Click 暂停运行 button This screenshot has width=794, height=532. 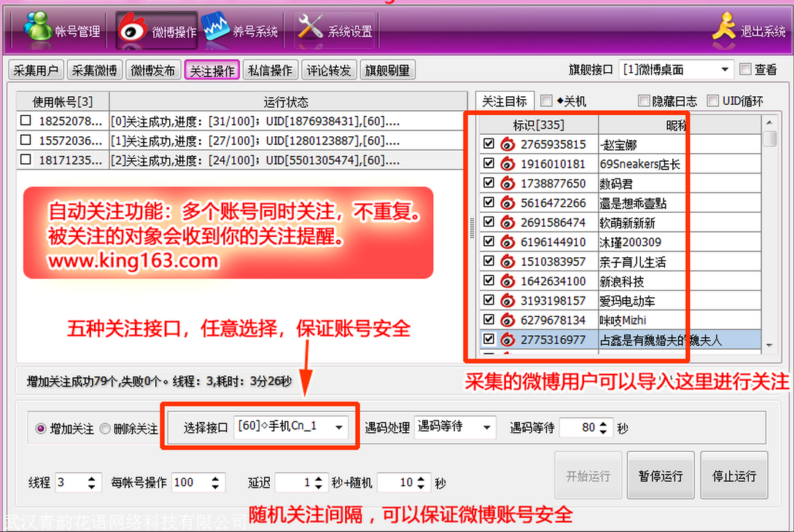(661, 476)
